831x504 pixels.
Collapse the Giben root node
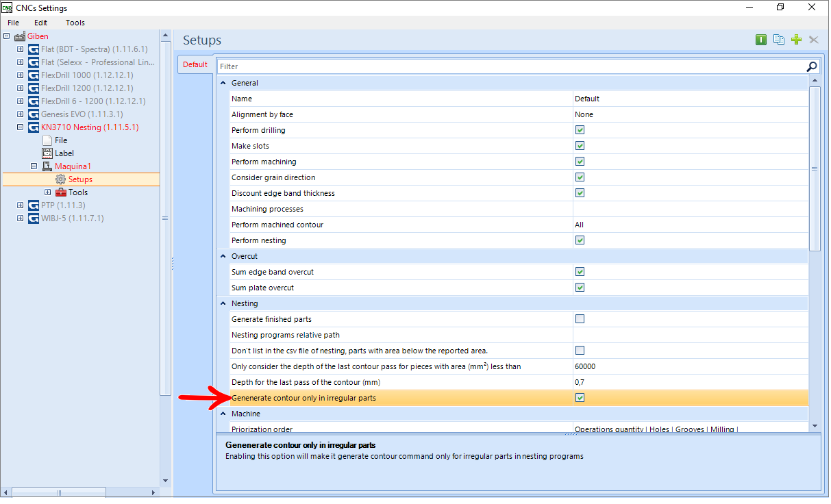pos(7,36)
